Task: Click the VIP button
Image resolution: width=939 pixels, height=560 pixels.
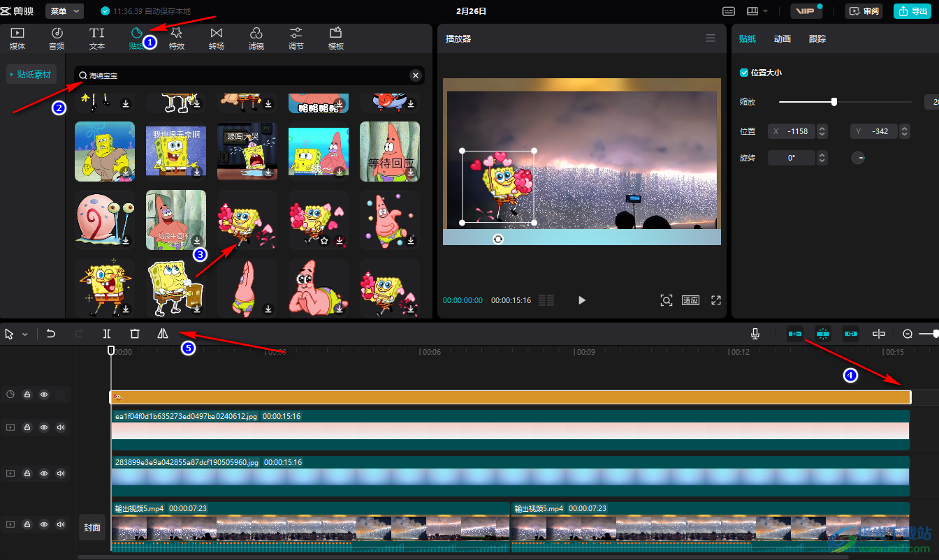Action: click(806, 11)
